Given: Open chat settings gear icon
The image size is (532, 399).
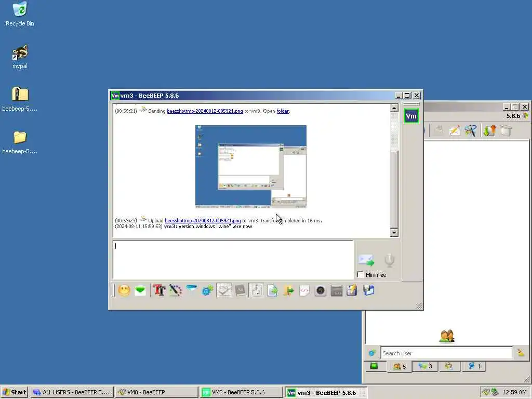Looking at the screenshot, I should click(207, 290).
